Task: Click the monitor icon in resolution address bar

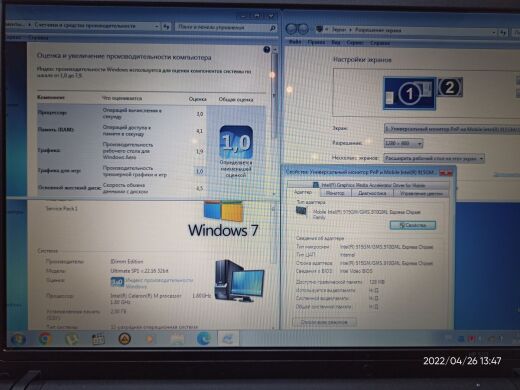Action: pos(319,29)
